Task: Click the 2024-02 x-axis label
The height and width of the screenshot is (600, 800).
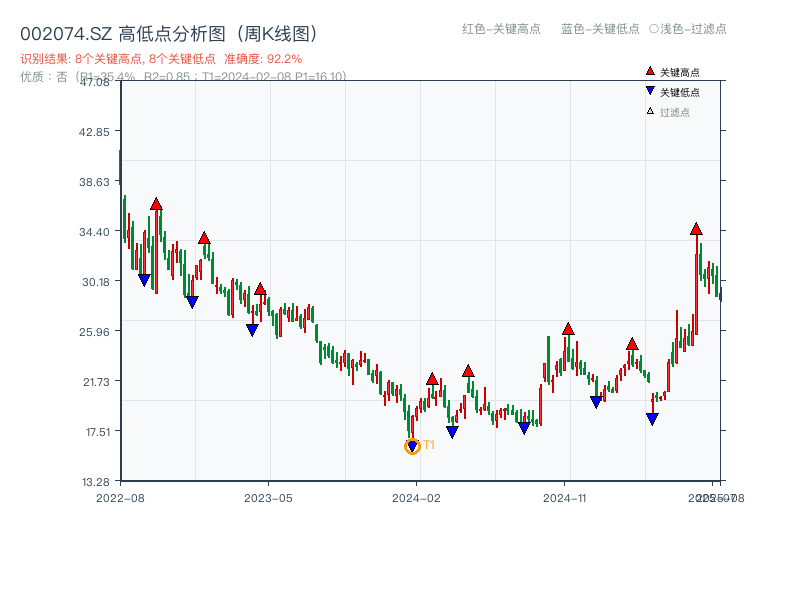Action: tap(416, 498)
